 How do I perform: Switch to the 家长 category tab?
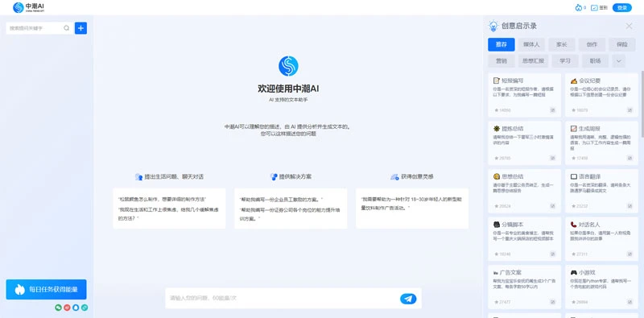[561, 44]
